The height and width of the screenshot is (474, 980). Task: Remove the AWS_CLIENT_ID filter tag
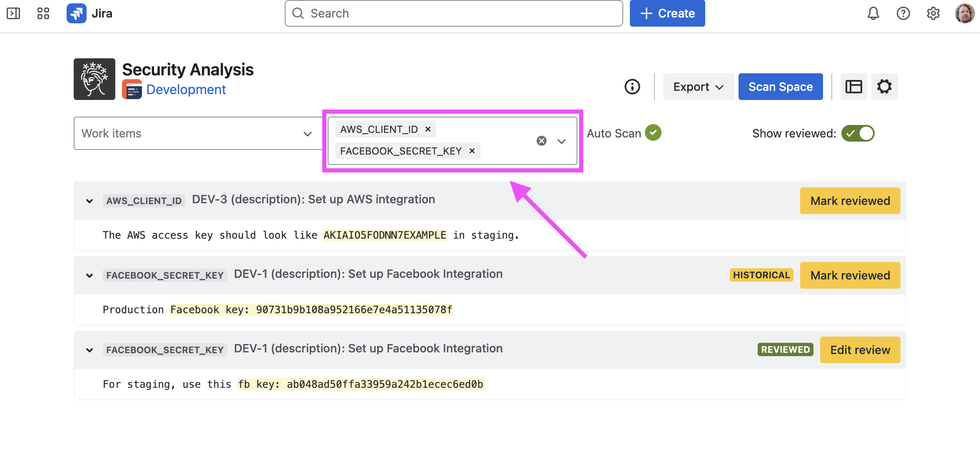pyautogui.click(x=428, y=130)
